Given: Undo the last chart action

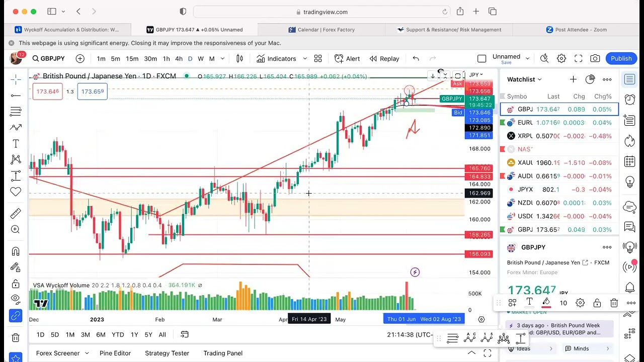Looking at the screenshot, I should [x=416, y=59].
